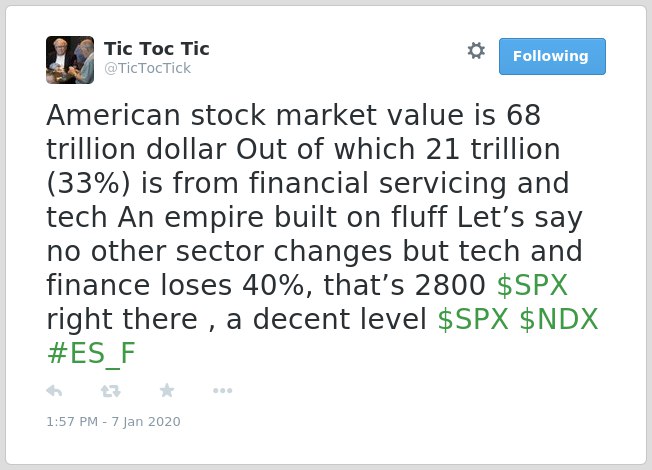Screen dimensions: 652x470
Task: Favorite the tweet with the star icon
Action: 167,390
